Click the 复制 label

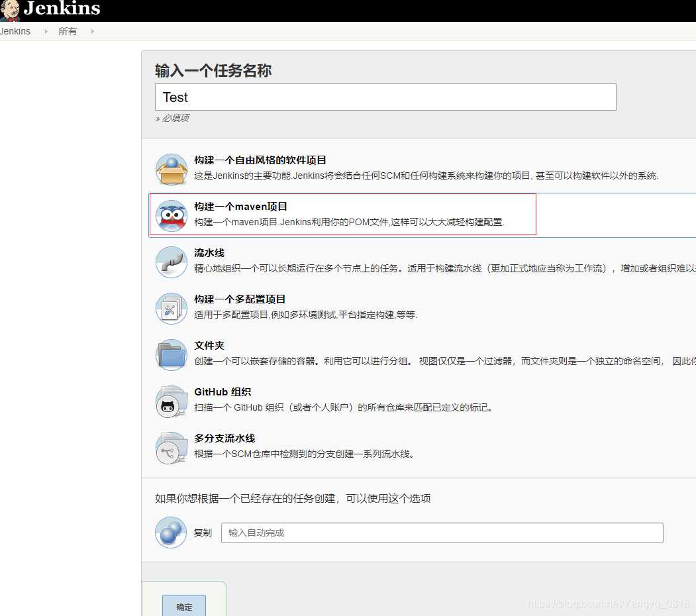pos(203,533)
